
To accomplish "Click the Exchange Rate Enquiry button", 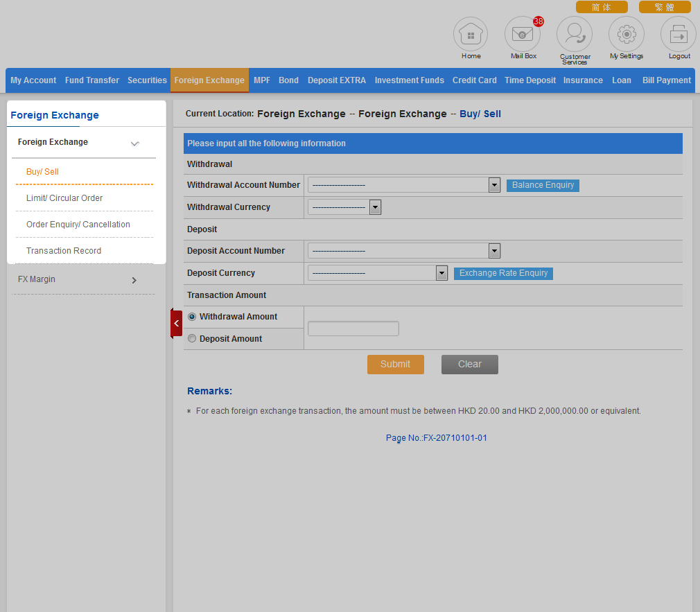I will tap(503, 273).
